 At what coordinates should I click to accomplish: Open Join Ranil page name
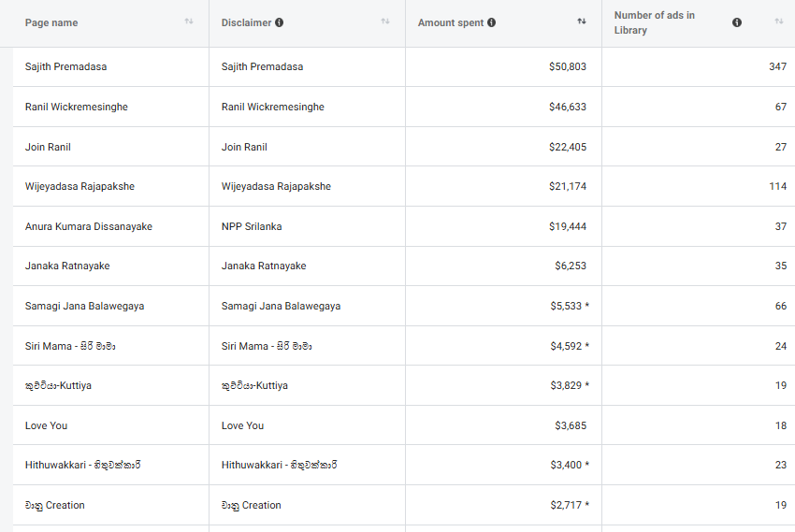48,147
